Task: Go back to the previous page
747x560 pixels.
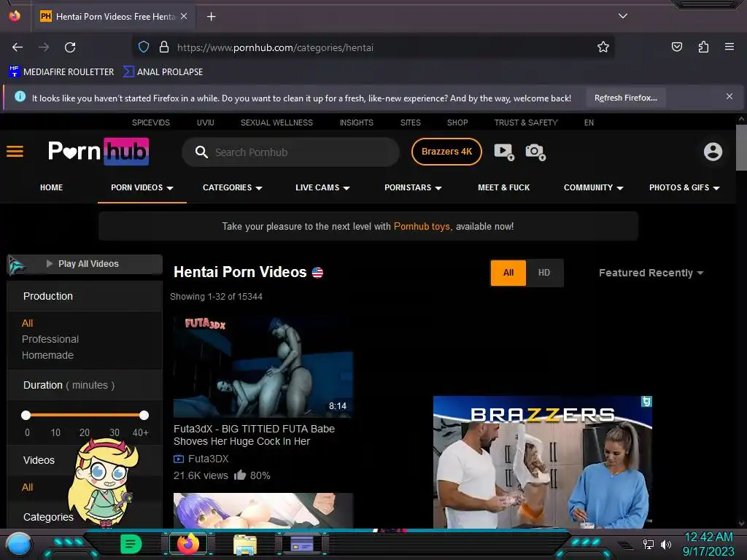Action: (x=18, y=47)
